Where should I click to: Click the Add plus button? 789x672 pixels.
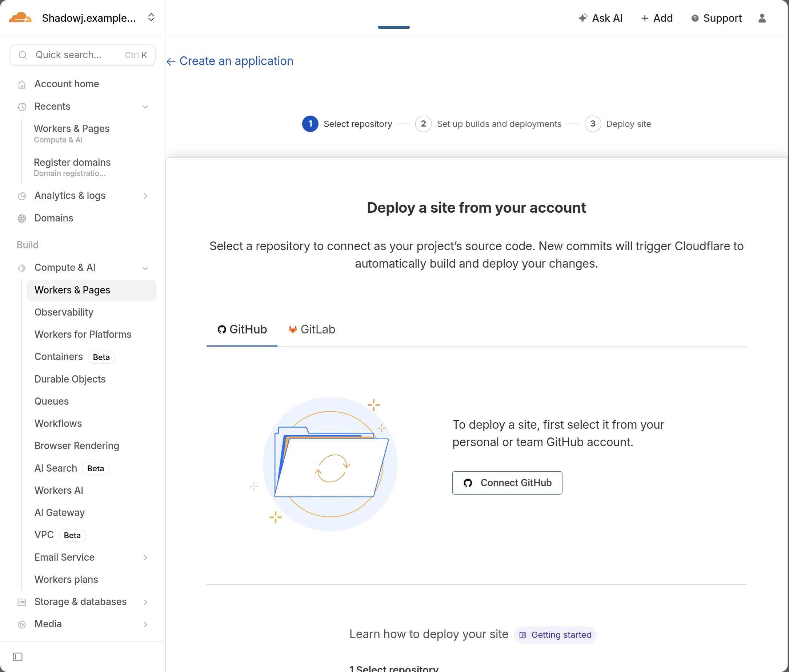657,18
